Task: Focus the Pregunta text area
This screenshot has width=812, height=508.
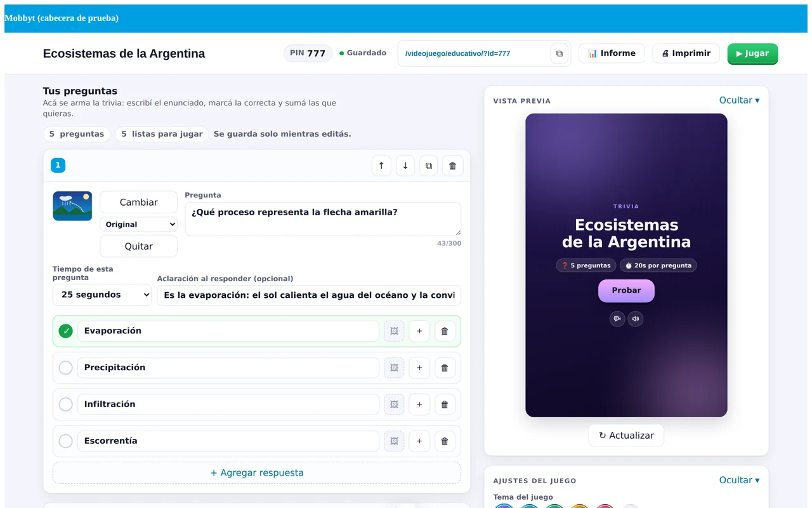Action: pyautogui.click(x=323, y=219)
